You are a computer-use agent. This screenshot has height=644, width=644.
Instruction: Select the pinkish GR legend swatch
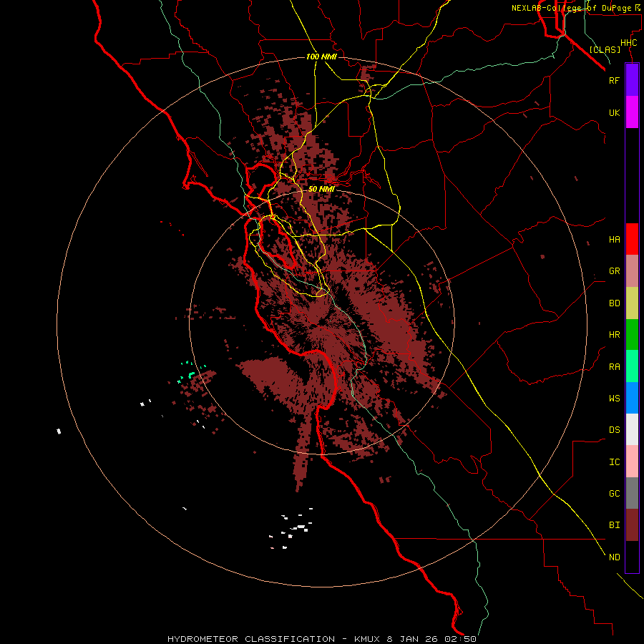click(x=632, y=271)
